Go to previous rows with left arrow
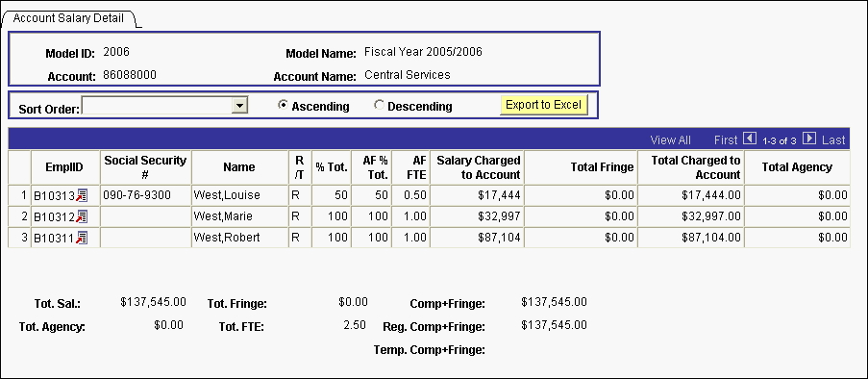Screen dimensions: 868x379 coord(749,139)
